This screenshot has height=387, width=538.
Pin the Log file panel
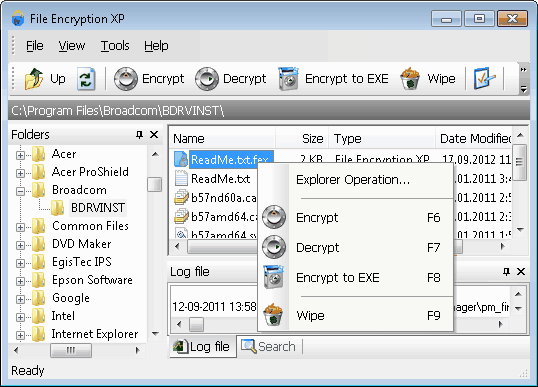(506, 272)
